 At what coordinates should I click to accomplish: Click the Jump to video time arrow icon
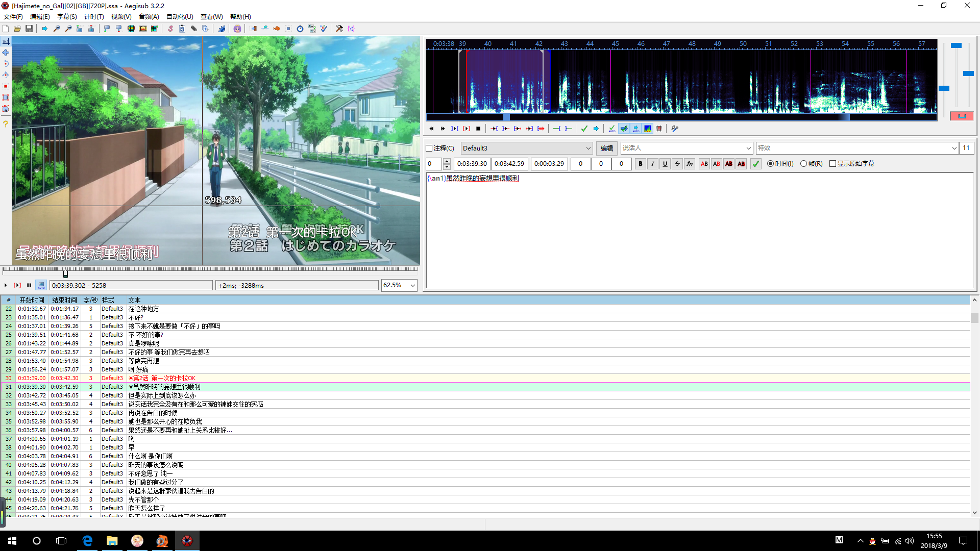(x=45, y=29)
